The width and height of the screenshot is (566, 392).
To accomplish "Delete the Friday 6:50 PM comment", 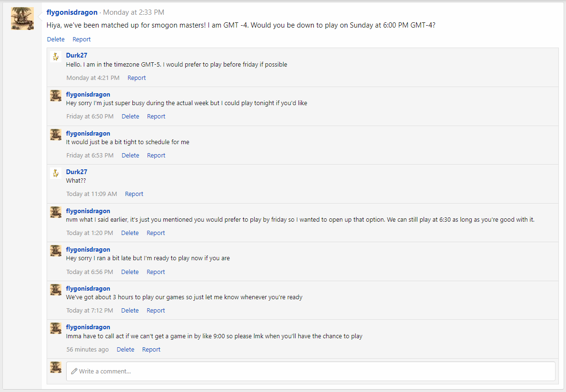I will [130, 117].
